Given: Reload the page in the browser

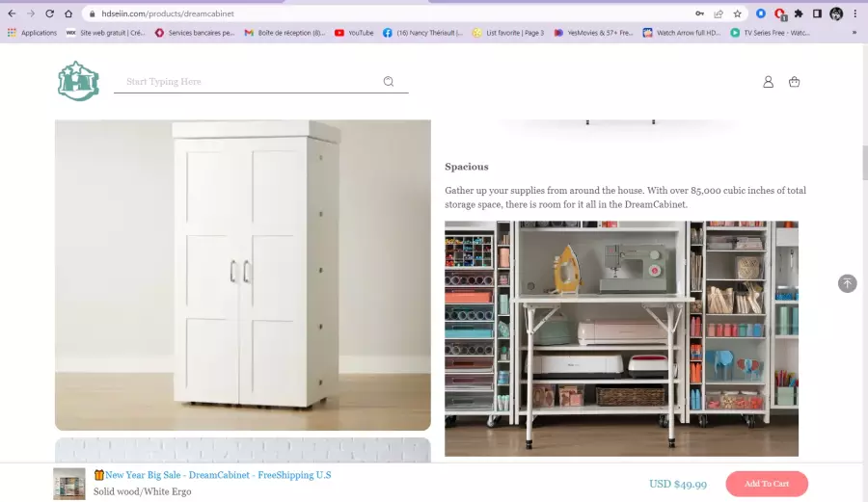Looking at the screenshot, I should click(50, 13).
